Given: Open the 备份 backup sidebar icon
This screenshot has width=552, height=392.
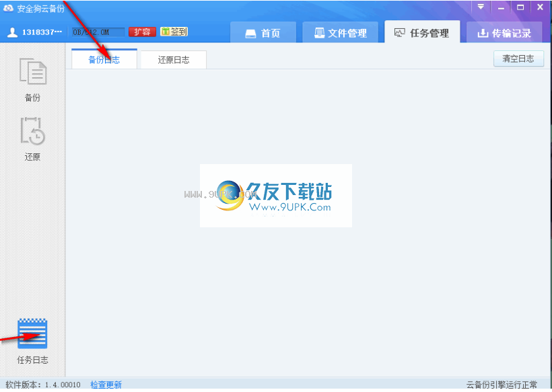Looking at the screenshot, I should [x=33, y=71].
